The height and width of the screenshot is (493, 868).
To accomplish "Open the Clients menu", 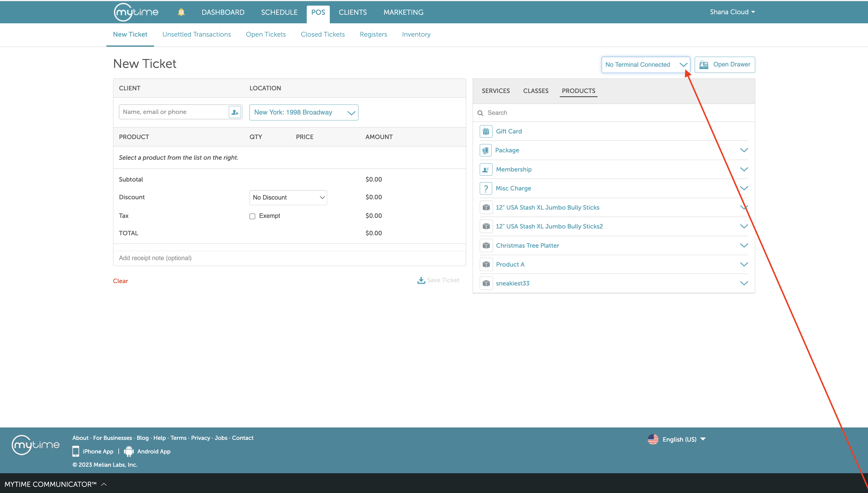I will [x=353, y=12].
